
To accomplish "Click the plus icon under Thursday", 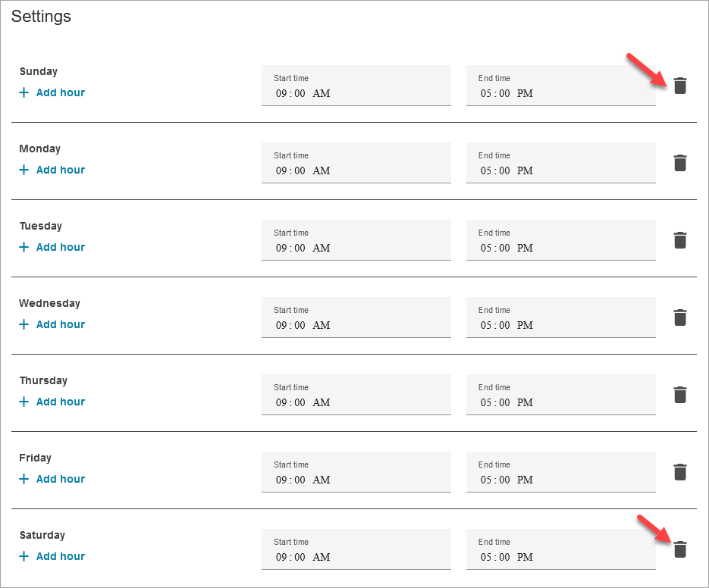I will tap(24, 402).
